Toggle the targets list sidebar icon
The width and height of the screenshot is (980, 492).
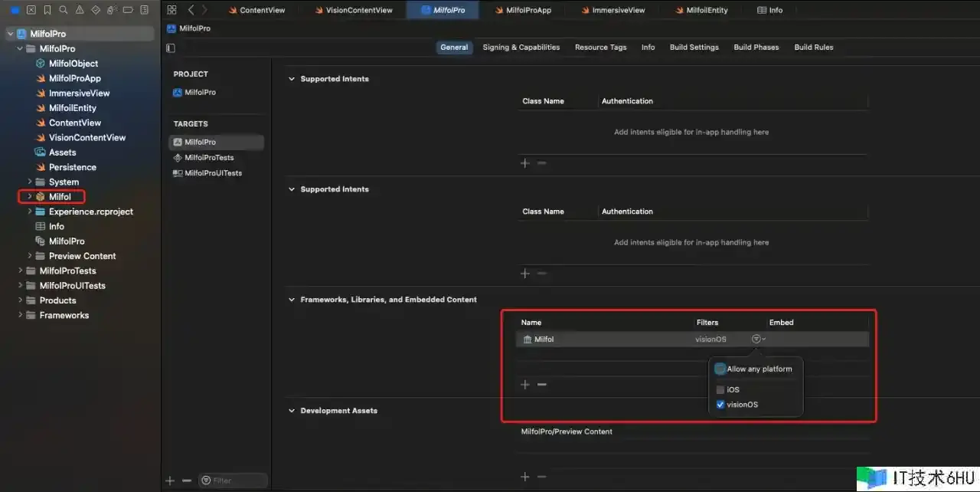[x=171, y=48]
